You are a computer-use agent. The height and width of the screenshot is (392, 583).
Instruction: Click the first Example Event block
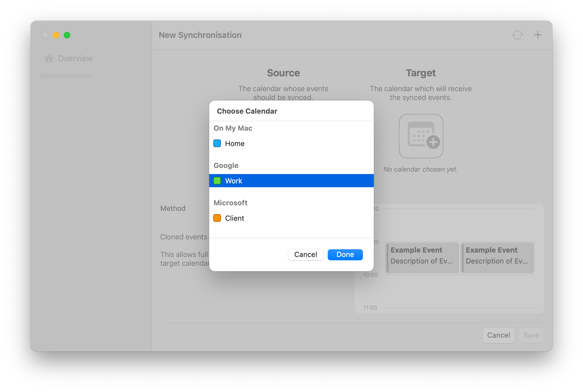(422, 258)
